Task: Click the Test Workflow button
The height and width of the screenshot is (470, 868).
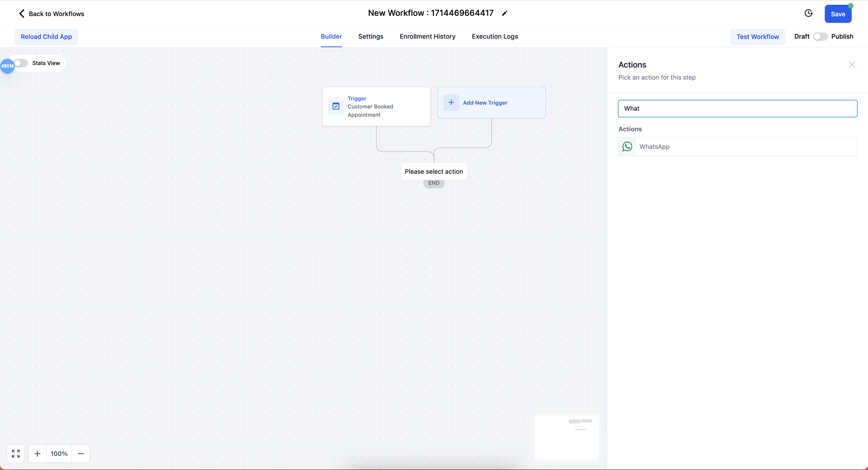Action: click(757, 37)
